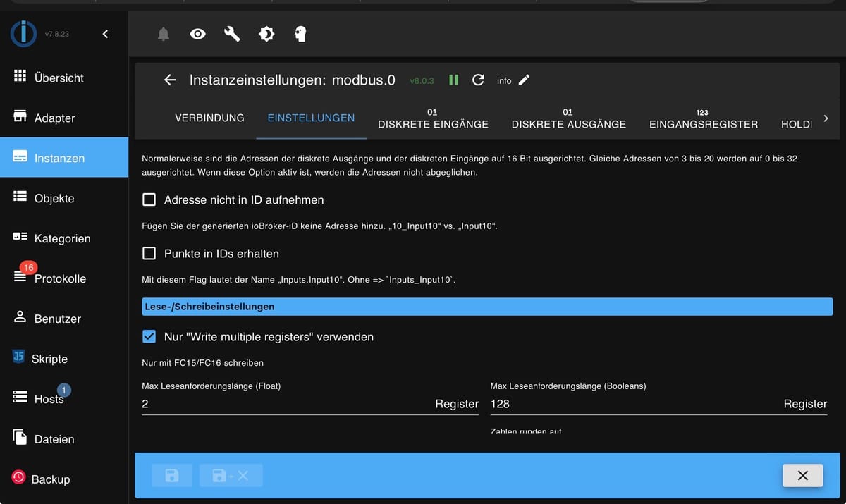Enable 'Punkte in IDs erhalten' checkbox
Screen dimensions: 846x504
(149, 253)
